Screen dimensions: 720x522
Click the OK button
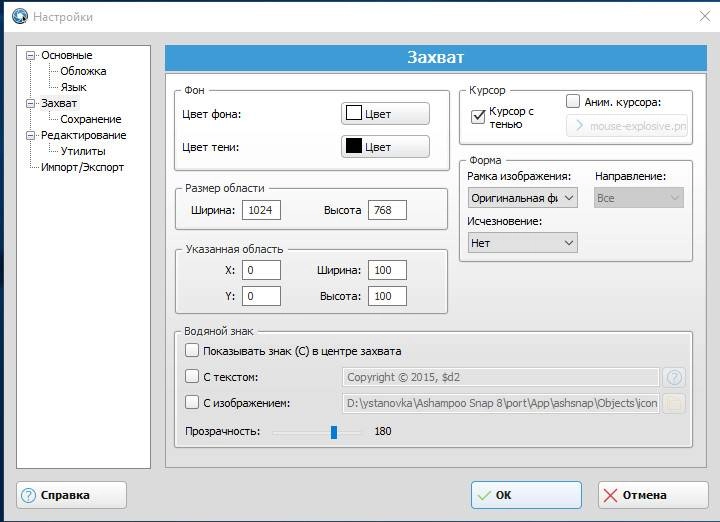click(x=526, y=495)
